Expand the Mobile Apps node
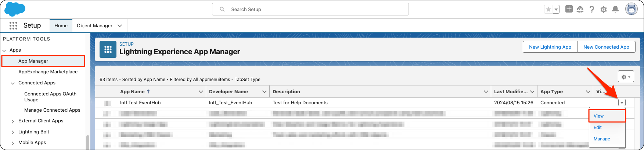 coord(13,143)
